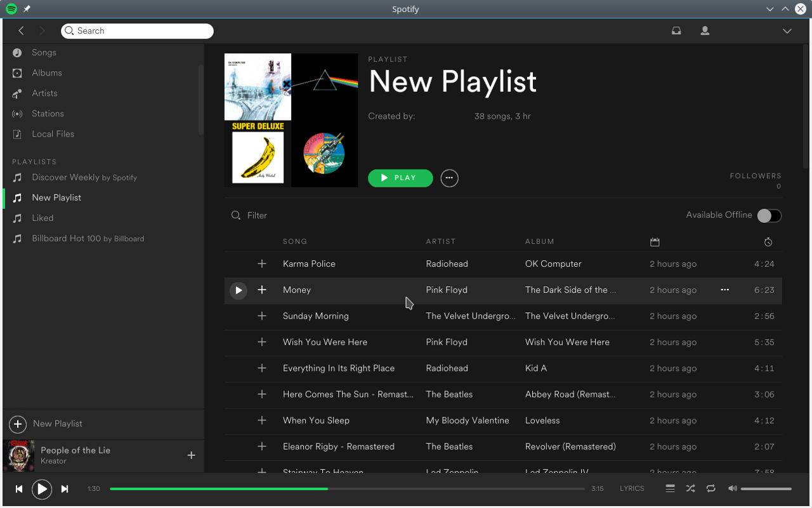This screenshot has height=508, width=812.
Task: Select the Billboard Hot 100 playlist
Action: pos(88,238)
